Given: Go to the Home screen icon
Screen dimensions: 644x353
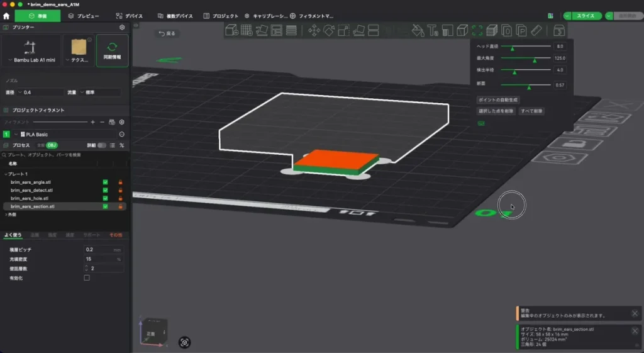Looking at the screenshot, I should coord(6,16).
